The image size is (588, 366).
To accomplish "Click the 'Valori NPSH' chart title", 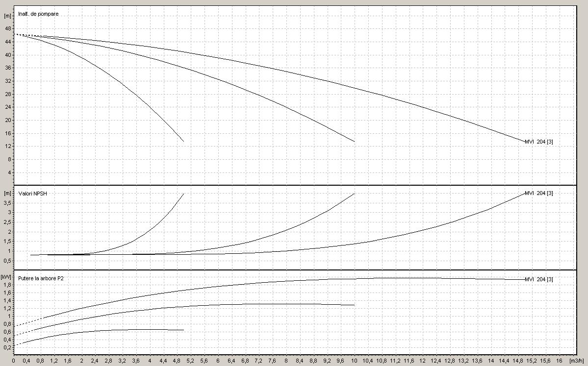I will (33, 193).
